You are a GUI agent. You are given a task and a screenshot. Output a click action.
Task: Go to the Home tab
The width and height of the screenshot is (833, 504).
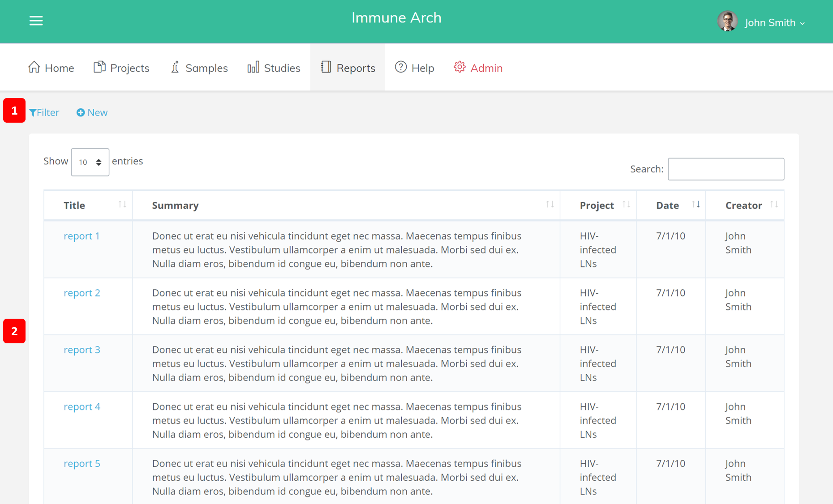51,68
